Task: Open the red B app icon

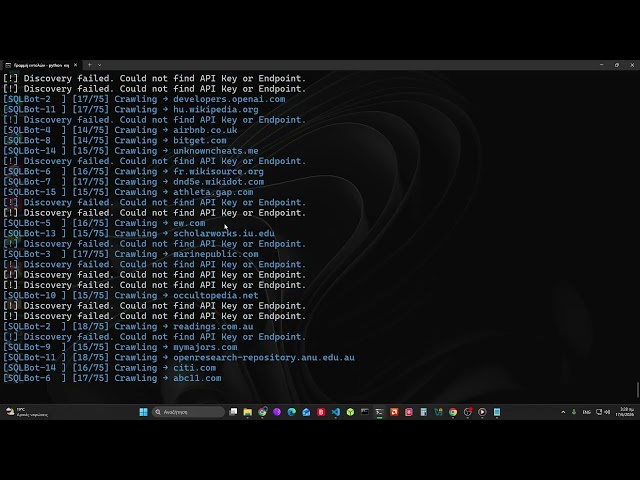Action: 321,412
